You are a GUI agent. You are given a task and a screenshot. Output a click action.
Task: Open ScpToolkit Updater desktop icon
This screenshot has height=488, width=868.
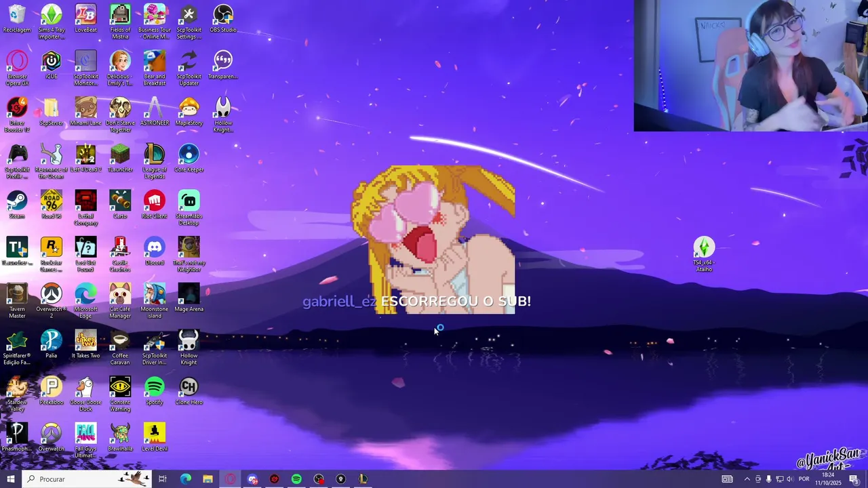(189, 68)
